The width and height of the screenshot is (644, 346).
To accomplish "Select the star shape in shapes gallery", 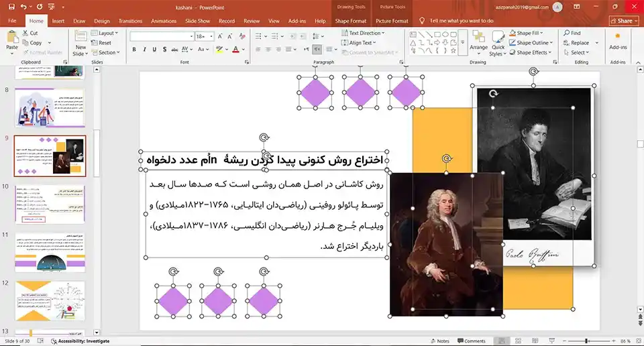I will (453, 50).
